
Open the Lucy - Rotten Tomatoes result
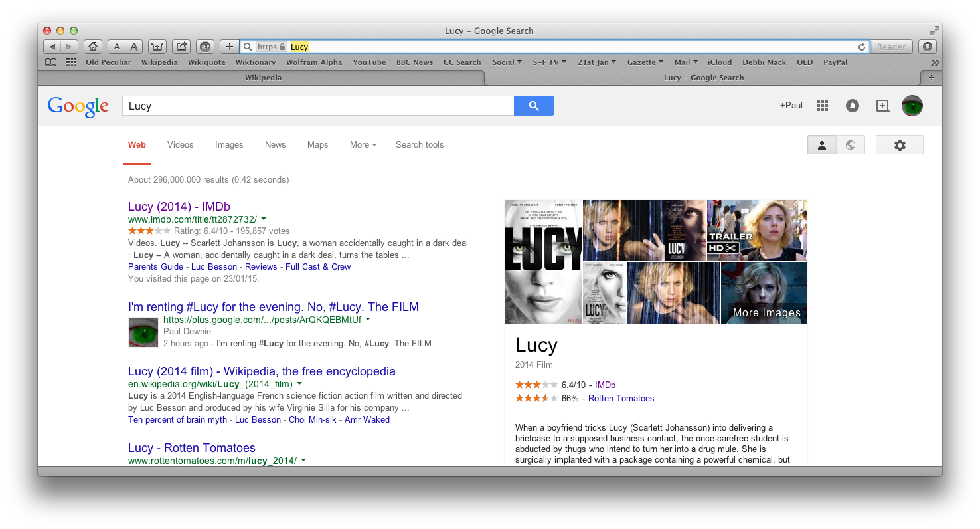coord(192,448)
